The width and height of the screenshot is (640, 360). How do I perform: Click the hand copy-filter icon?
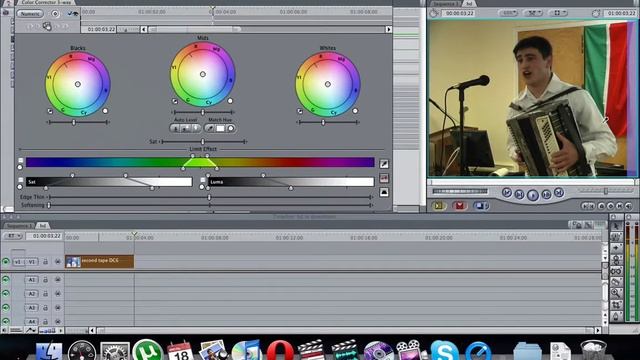(47, 27)
